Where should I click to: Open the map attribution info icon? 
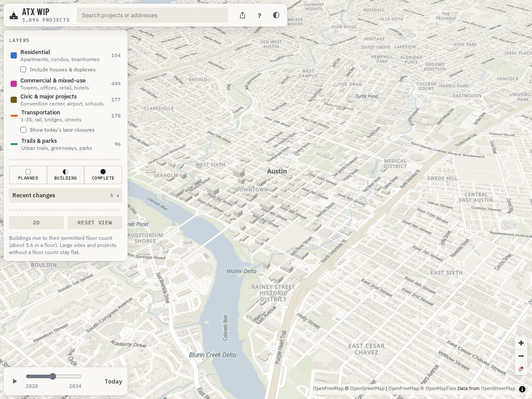522,389
